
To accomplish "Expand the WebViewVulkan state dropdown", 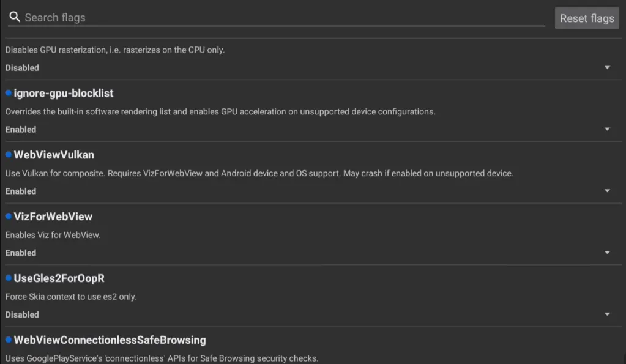I will 607,191.
